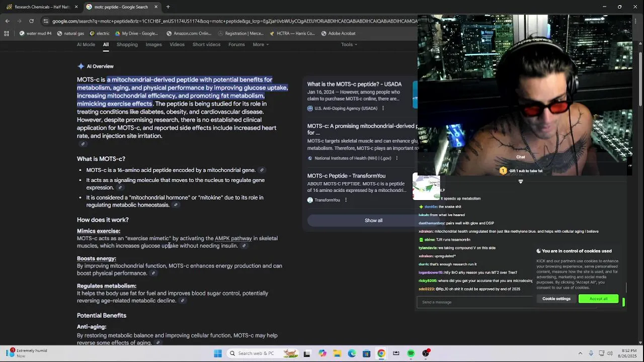644x362 pixels.
Task: Open File Explorer from the taskbar
Action: (337, 353)
